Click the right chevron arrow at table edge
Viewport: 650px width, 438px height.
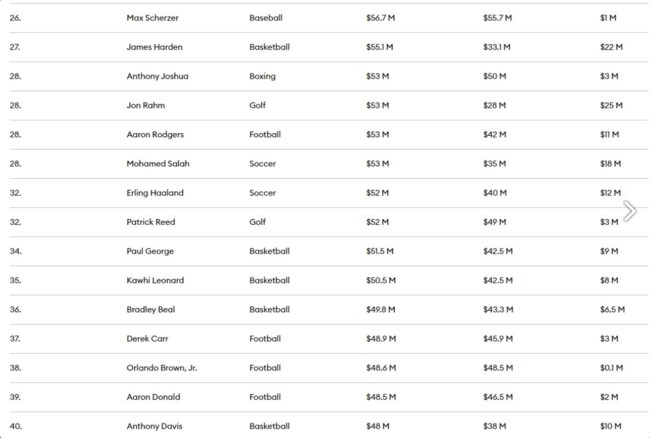630,211
